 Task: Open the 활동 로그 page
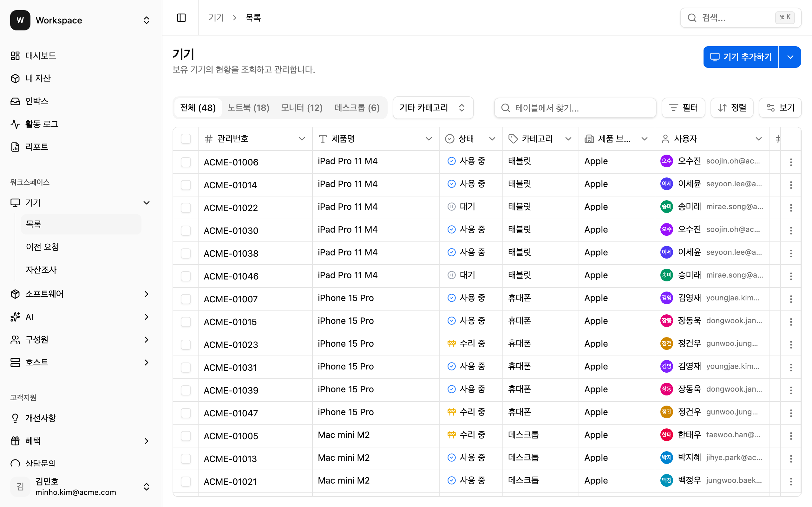[x=42, y=124]
